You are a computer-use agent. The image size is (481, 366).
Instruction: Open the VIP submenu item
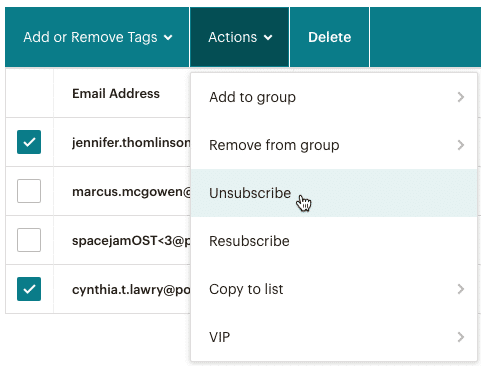coord(334,337)
